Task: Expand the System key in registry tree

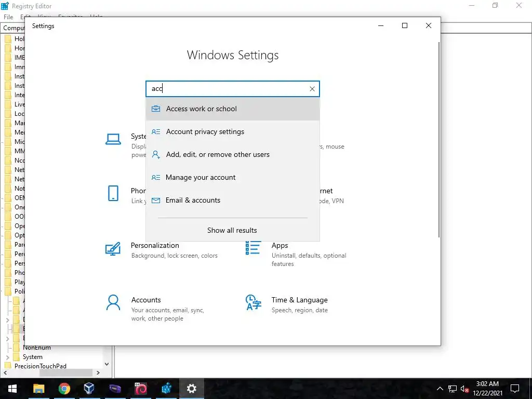Action: pos(8,357)
